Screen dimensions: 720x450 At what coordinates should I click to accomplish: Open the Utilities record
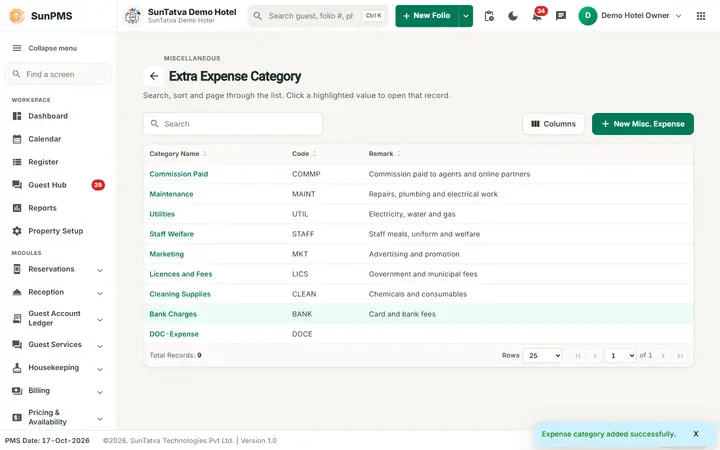162,214
